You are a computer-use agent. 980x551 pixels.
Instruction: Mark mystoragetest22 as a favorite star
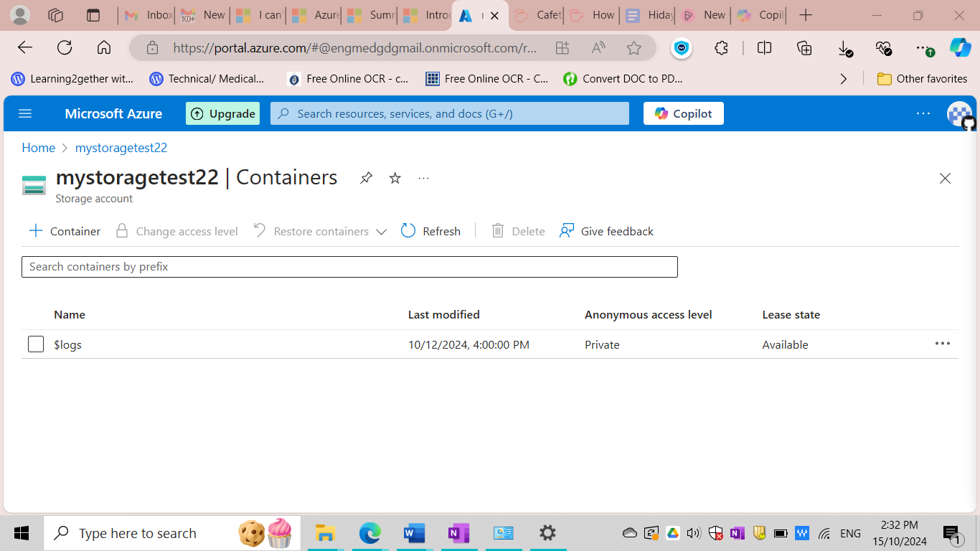click(395, 178)
